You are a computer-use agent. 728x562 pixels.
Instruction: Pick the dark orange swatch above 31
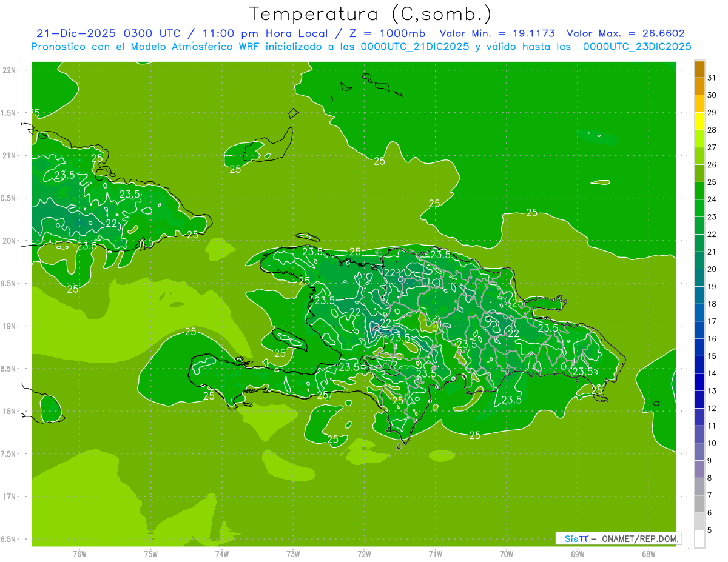click(x=699, y=69)
